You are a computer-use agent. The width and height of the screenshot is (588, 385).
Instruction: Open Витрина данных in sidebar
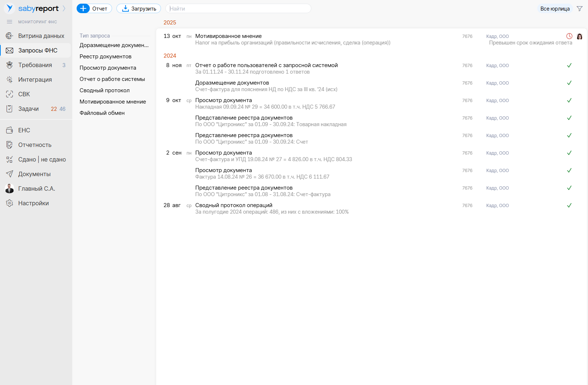[x=41, y=36]
